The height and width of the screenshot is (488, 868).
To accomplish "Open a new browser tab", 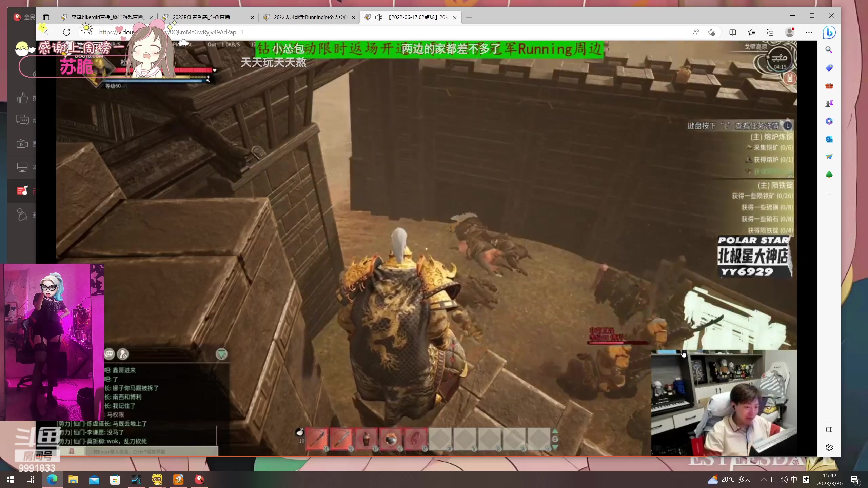I will 469,17.
